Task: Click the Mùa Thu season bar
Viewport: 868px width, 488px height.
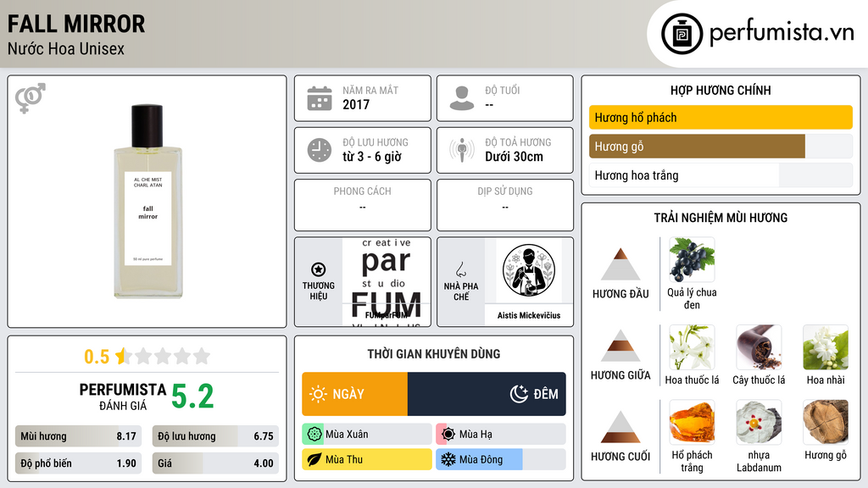Action: click(367, 459)
